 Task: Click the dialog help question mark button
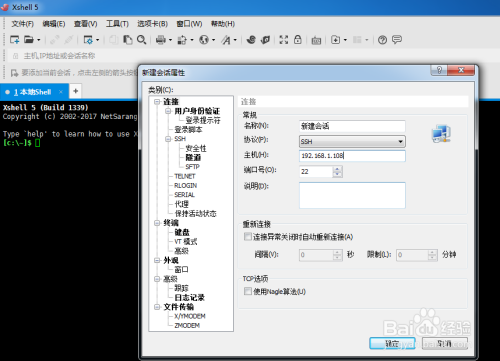click(x=439, y=70)
